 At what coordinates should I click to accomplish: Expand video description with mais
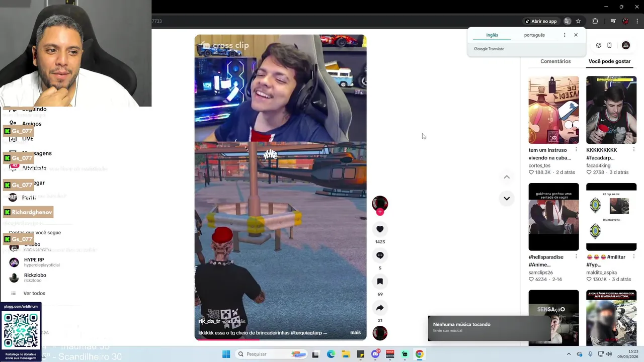pos(355,333)
